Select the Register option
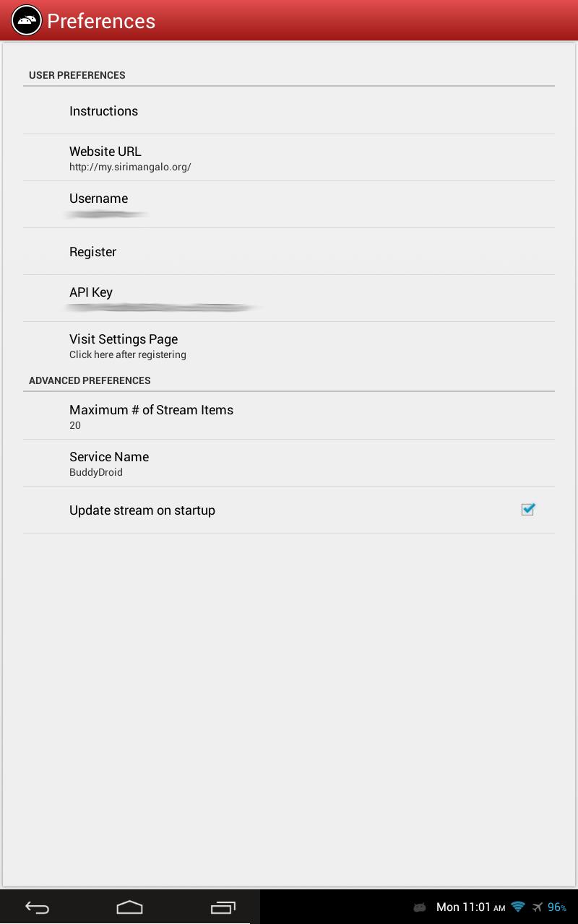The height and width of the screenshot is (924, 578). click(289, 251)
